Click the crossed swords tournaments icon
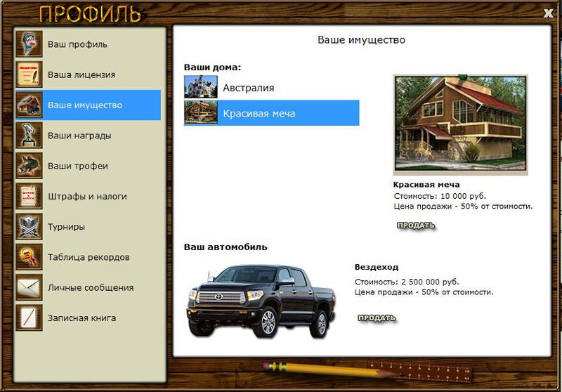Image resolution: width=562 pixels, height=392 pixels. coord(29,227)
